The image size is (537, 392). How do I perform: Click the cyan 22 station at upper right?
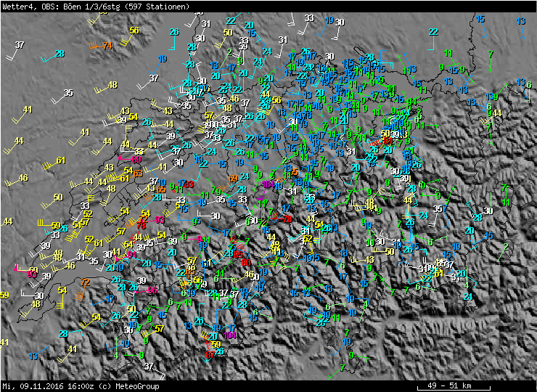coord(433,32)
